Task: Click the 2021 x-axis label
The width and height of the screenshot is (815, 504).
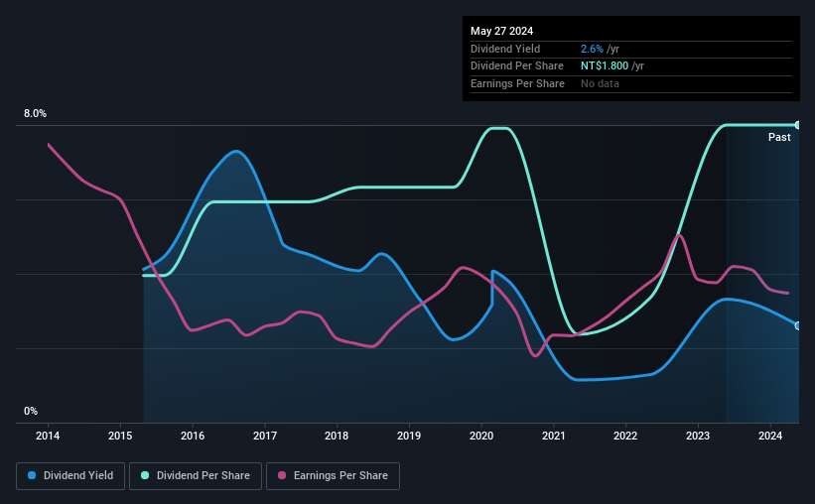Action: [x=554, y=436]
